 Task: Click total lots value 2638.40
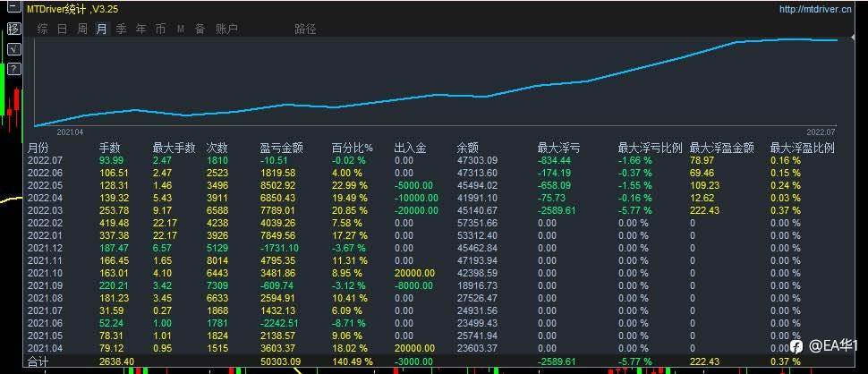tap(116, 361)
